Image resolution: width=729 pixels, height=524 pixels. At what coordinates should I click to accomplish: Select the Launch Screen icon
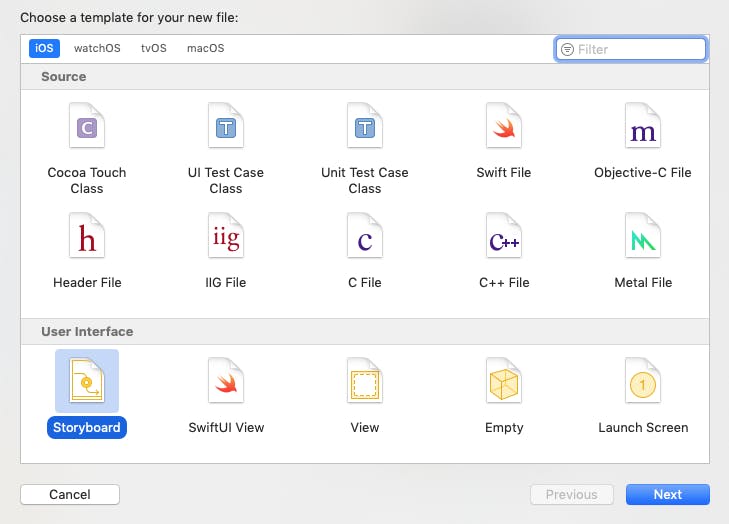point(643,380)
